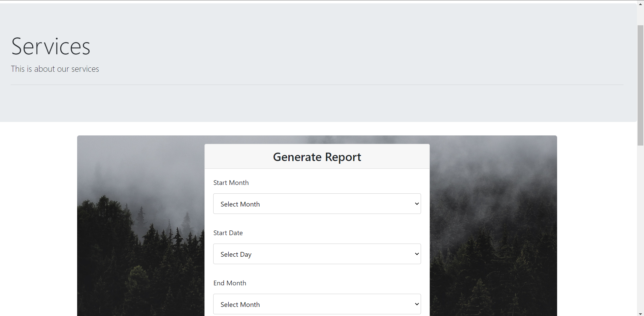Click the forest image left of the form
Image resolution: width=644 pixels, height=316 pixels.
[141, 226]
